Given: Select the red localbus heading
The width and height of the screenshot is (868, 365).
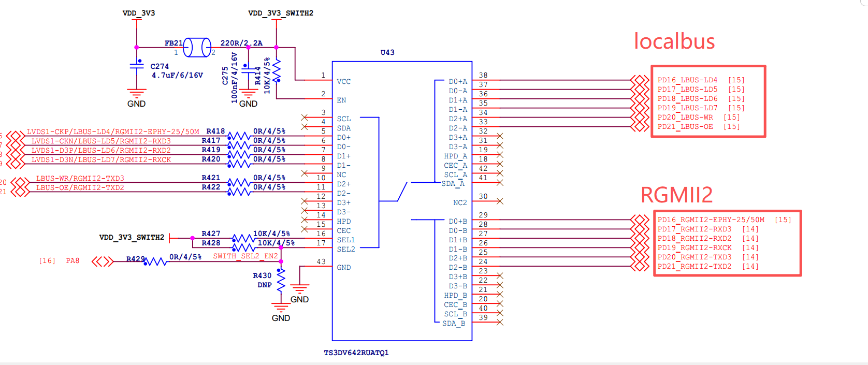Looking at the screenshot, I should click(674, 41).
